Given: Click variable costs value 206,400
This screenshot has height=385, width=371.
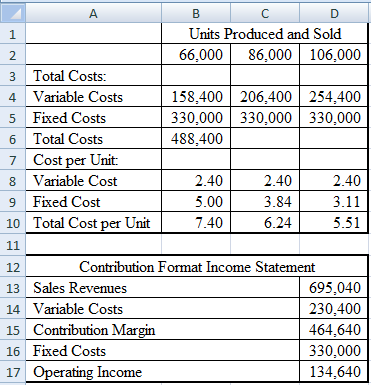Looking at the screenshot, I should (265, 97).
